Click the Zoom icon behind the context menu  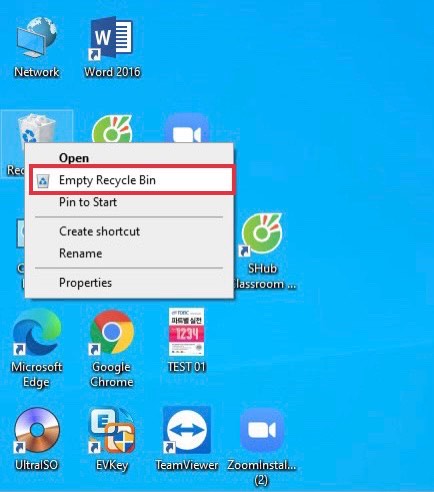[187, 129]
